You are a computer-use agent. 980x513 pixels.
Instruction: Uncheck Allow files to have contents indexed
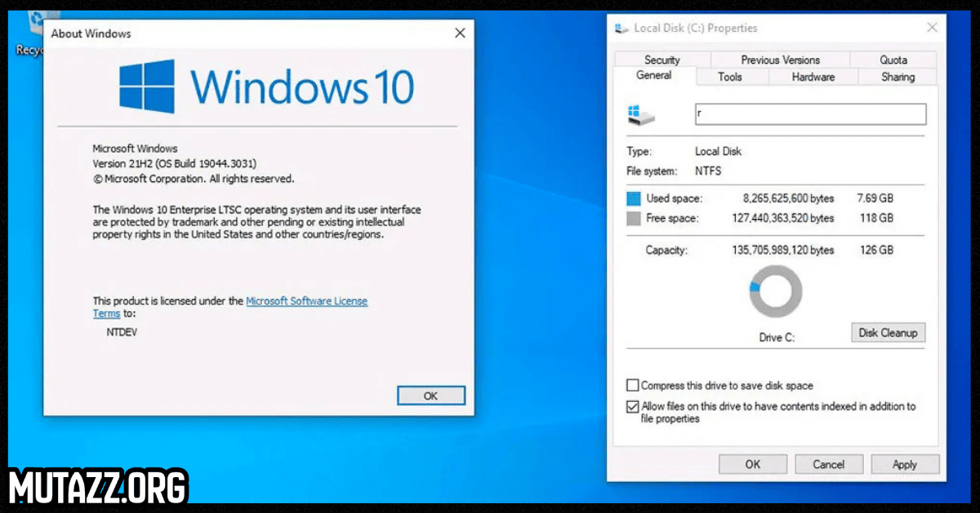[633, 407]
